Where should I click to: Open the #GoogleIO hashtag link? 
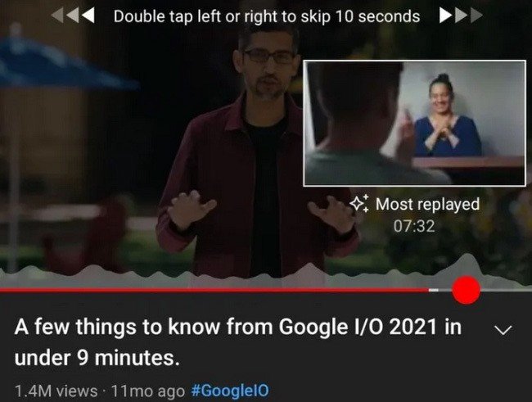[x=230, y=391]
